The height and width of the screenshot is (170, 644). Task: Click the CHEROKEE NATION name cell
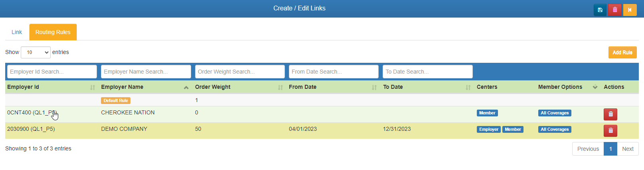(x=128, y=113)
